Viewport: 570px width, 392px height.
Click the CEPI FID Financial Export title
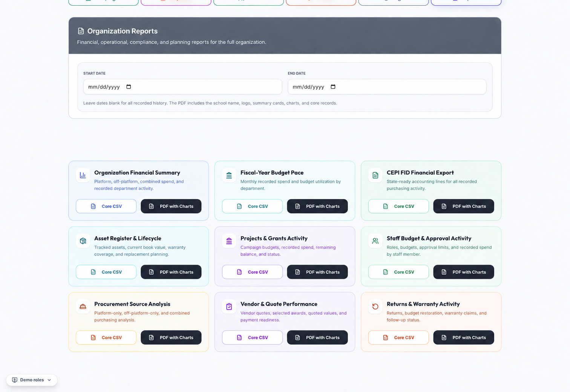[x=420, y=173]
